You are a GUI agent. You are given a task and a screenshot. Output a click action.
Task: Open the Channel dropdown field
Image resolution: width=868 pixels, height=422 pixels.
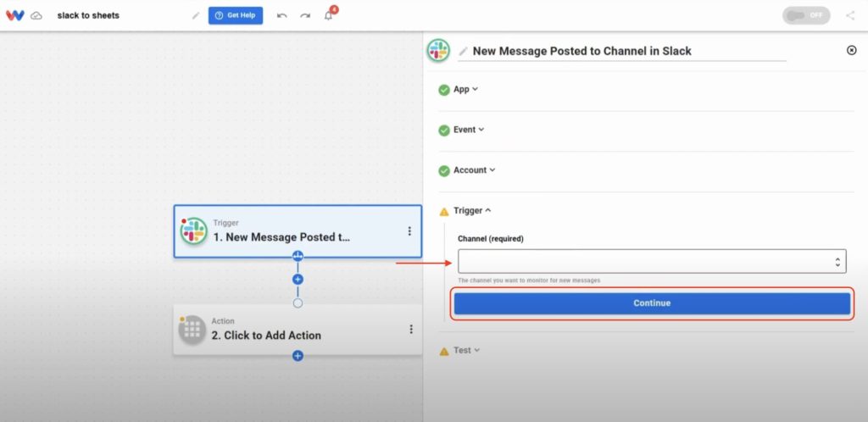652,261
